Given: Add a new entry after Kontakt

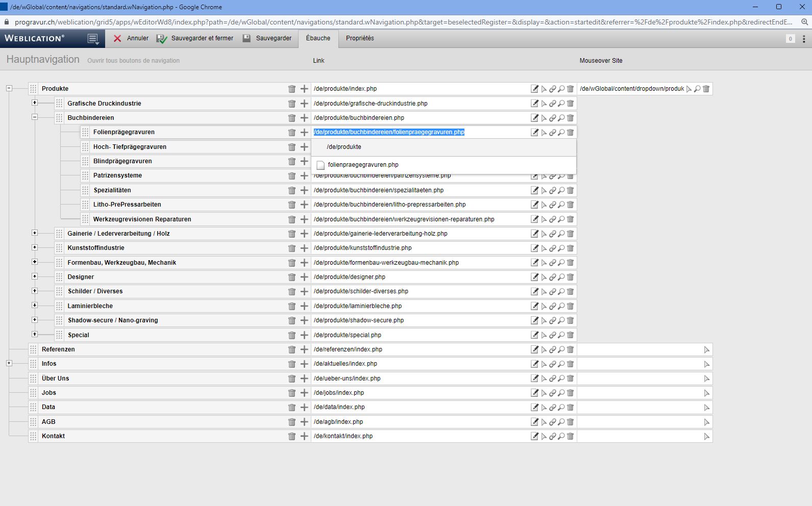Looking at the screenshot, I should pos(304,437).
